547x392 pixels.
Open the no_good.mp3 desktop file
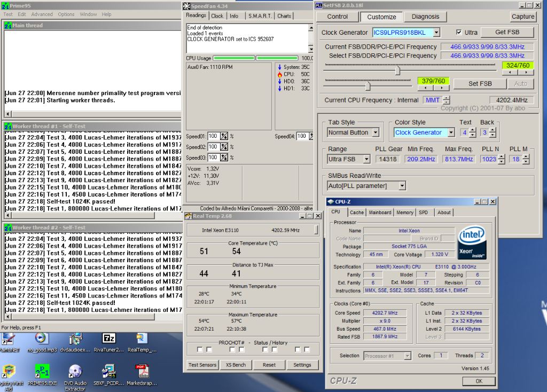click(x=41, y=338)
